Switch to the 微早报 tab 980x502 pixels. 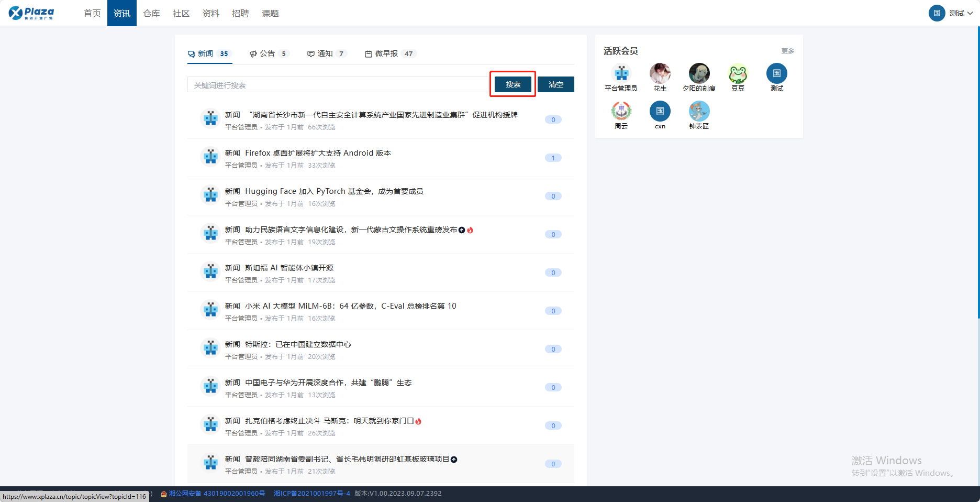[x=389, y=53]
